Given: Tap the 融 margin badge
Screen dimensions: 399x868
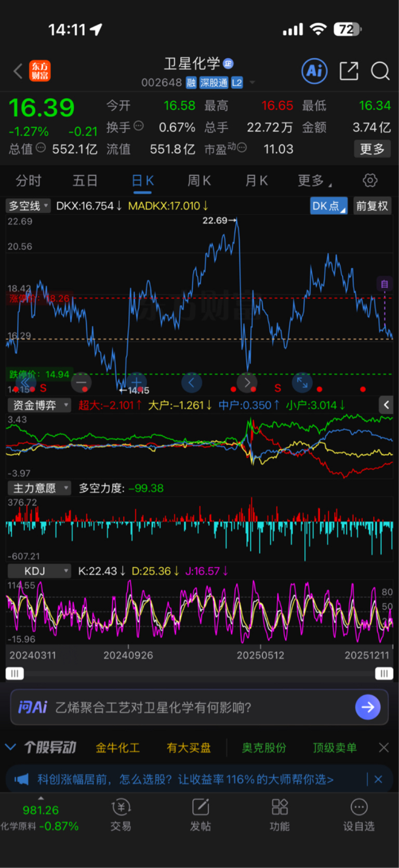Looking at the screenshot, I should click(191, 83).
